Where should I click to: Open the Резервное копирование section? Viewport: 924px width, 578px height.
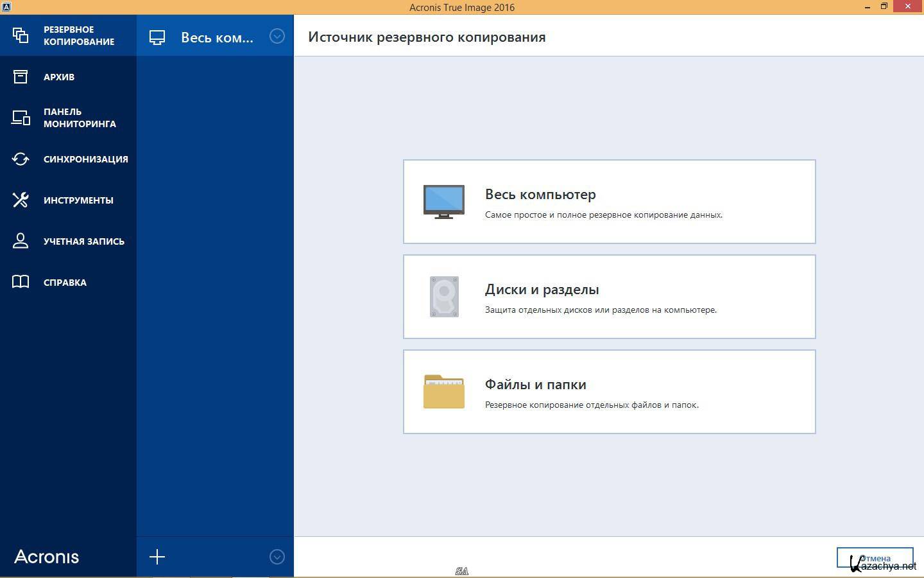coord(68,35)
